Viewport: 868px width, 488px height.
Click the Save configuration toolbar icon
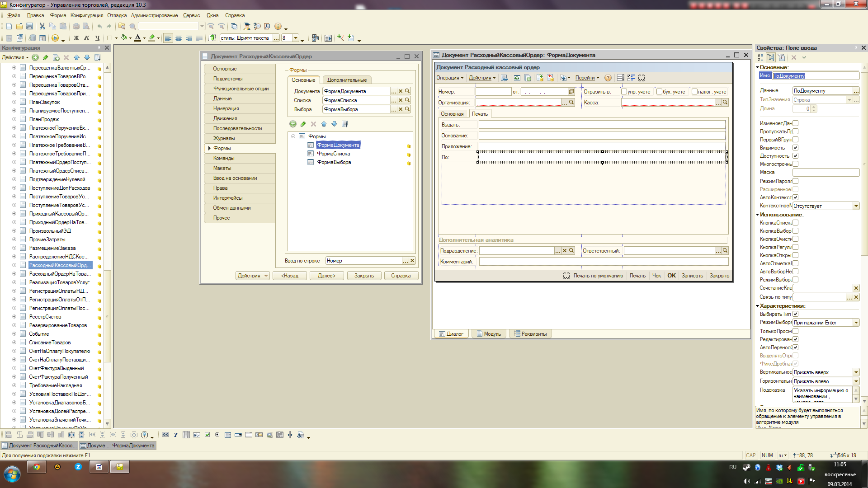pos(29,26)
